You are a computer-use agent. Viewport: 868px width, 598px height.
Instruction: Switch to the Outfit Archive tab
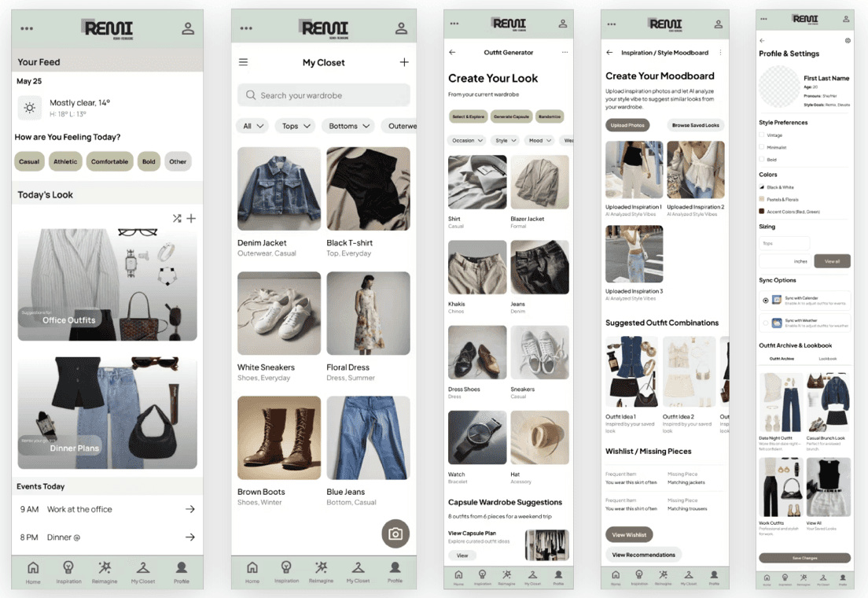click(x=782, y=359)
